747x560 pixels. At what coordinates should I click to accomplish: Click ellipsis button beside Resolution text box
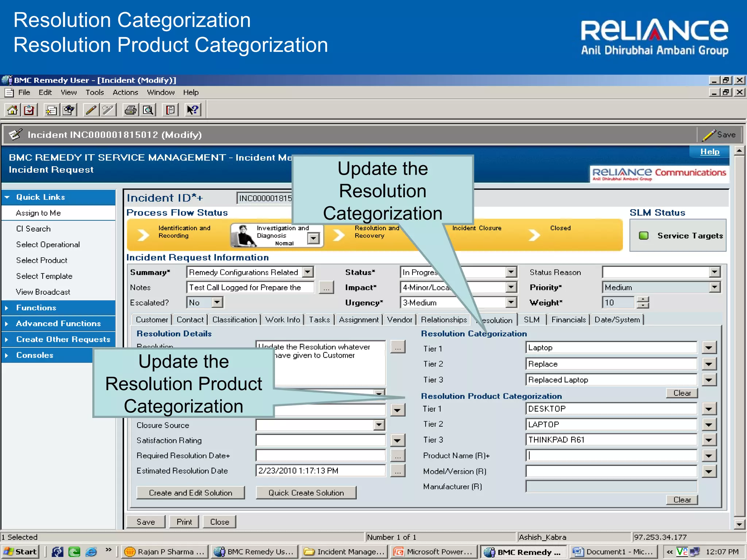click(398, 347)
